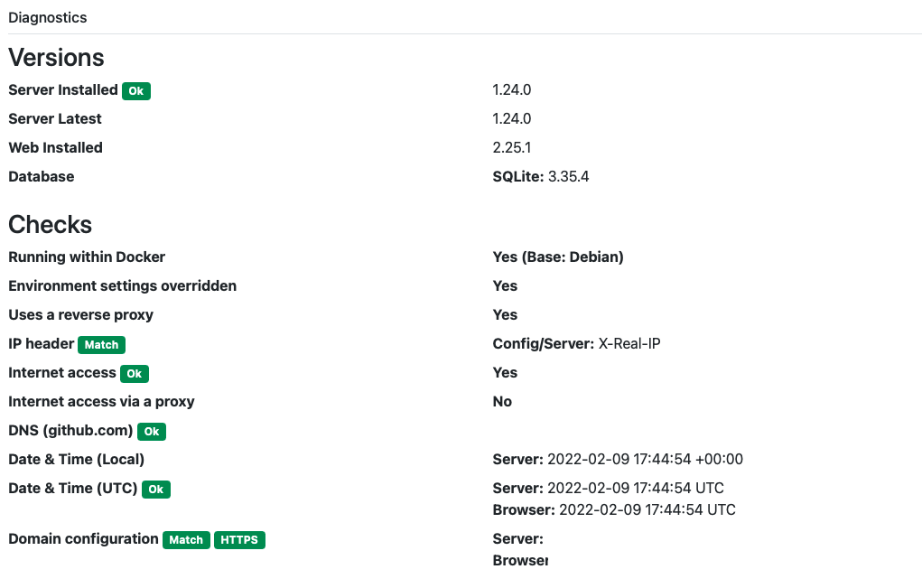
Task: Select the Checks section heading
Action: [50, 224]
